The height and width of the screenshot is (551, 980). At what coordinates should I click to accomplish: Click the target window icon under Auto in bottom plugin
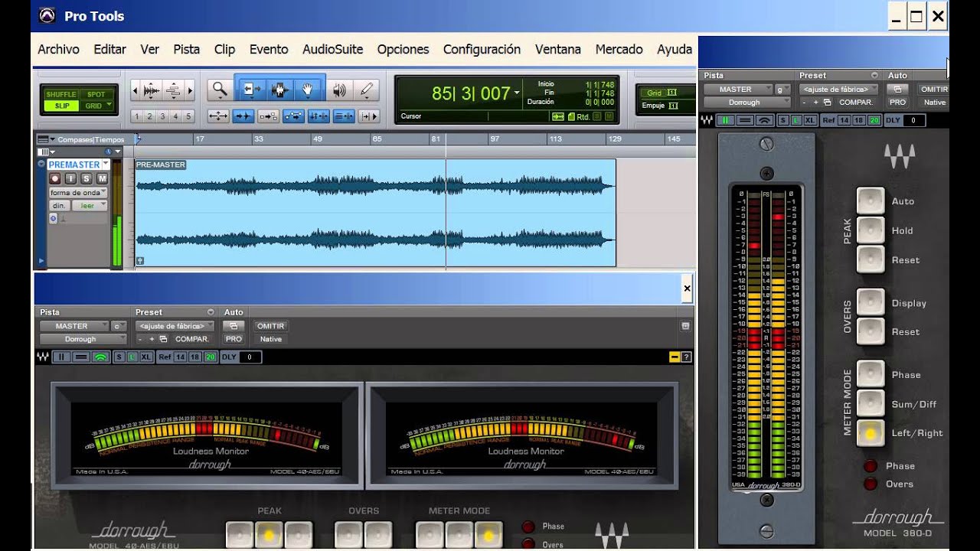pos(234,326)
